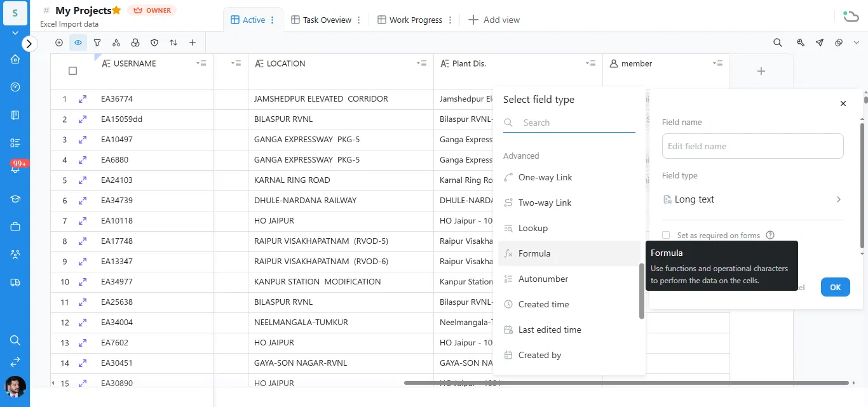Tick the select-all checkbox in header
This screenshot has height=407, width=868.
72,71
